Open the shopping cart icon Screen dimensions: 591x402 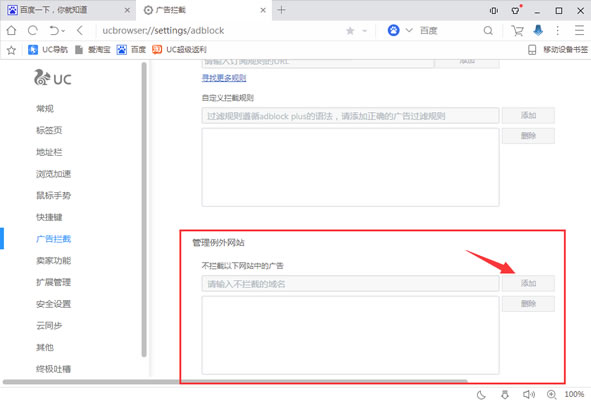517,31
